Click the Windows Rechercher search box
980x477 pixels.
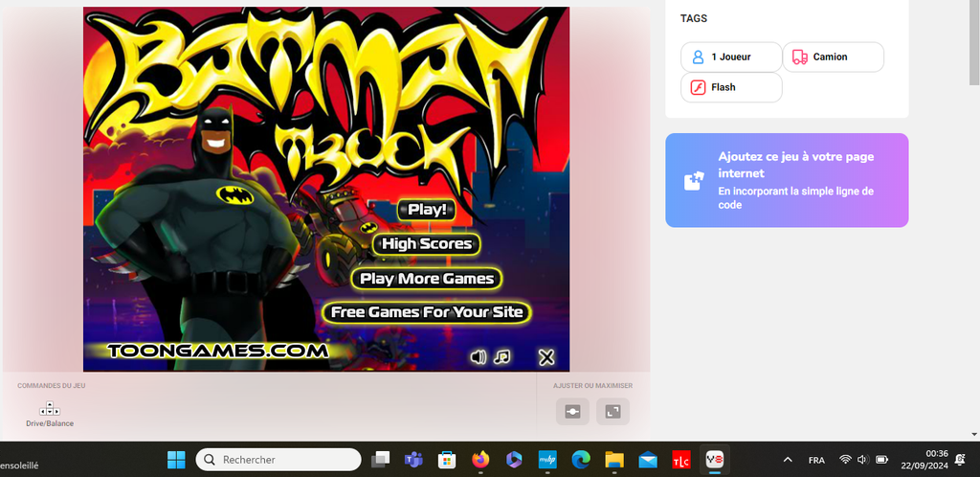pyautogui.click(x=278, y=460)
